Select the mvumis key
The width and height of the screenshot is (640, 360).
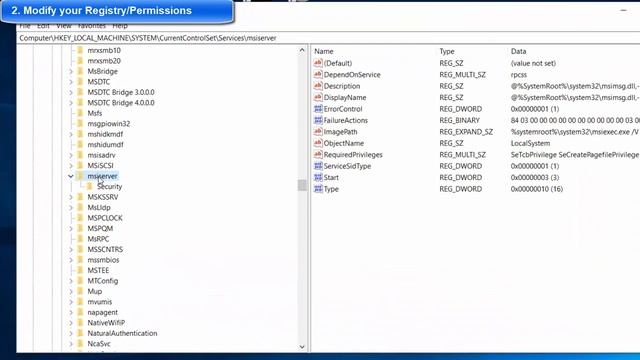(x=100, y=302)
